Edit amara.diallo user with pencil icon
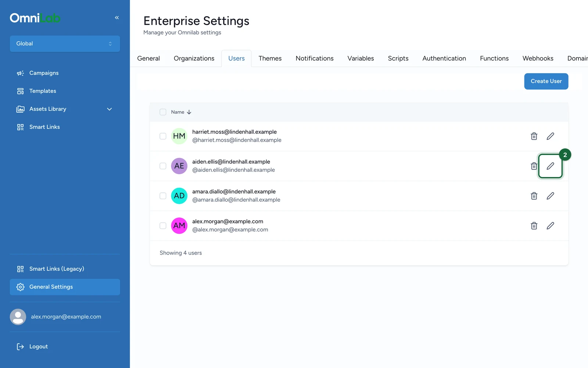 [x=550, y=196]
